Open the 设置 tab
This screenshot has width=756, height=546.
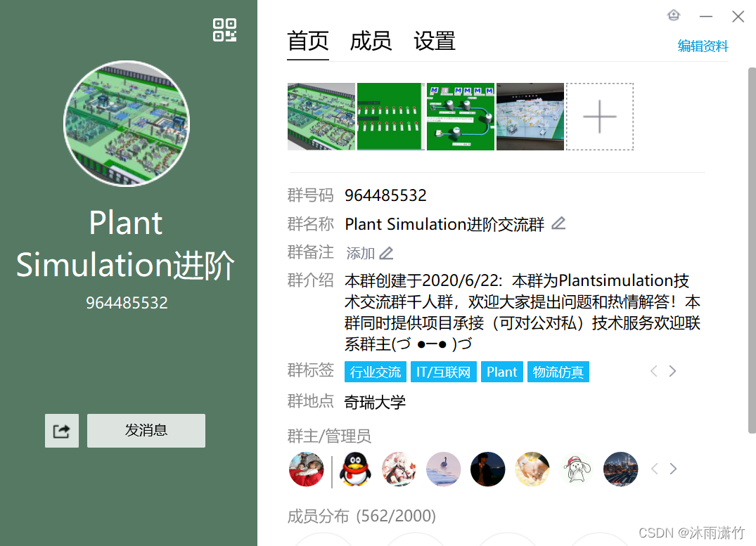coord(434,41)
